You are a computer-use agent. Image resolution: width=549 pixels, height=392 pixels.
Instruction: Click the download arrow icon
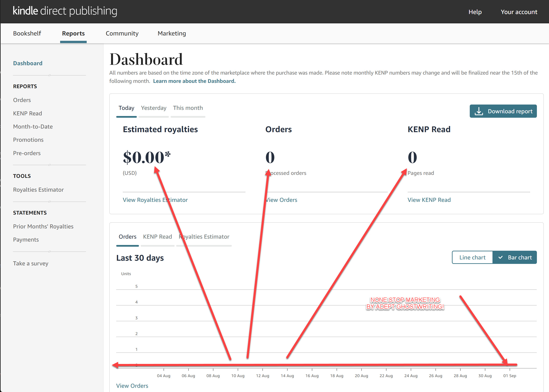point(479,111)
